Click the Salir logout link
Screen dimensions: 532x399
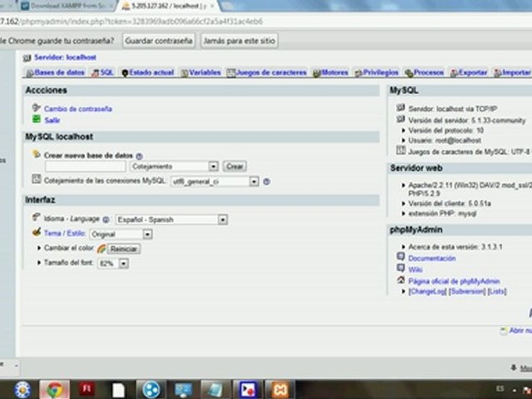coord(52,120)
